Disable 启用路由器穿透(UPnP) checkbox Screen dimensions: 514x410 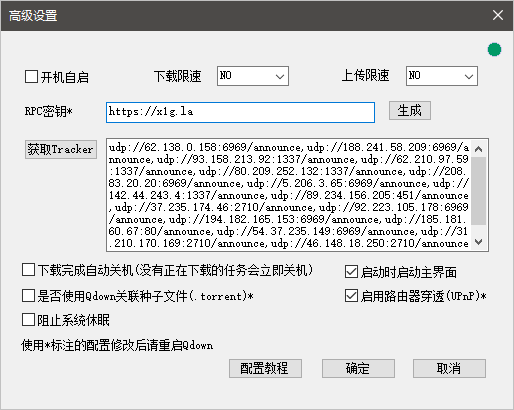click(351, 296)
